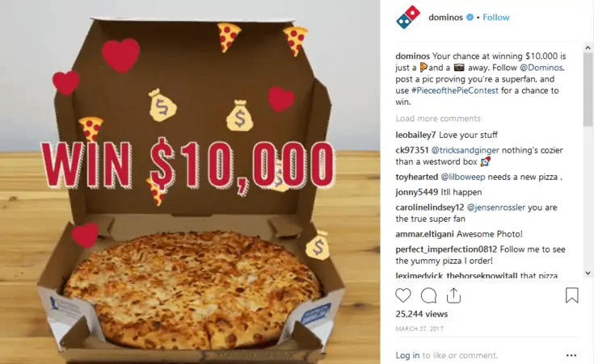This screenshot has height=364, width=594.
Task: Open the @tricksandginger mention
Action: tap(466, 150)
